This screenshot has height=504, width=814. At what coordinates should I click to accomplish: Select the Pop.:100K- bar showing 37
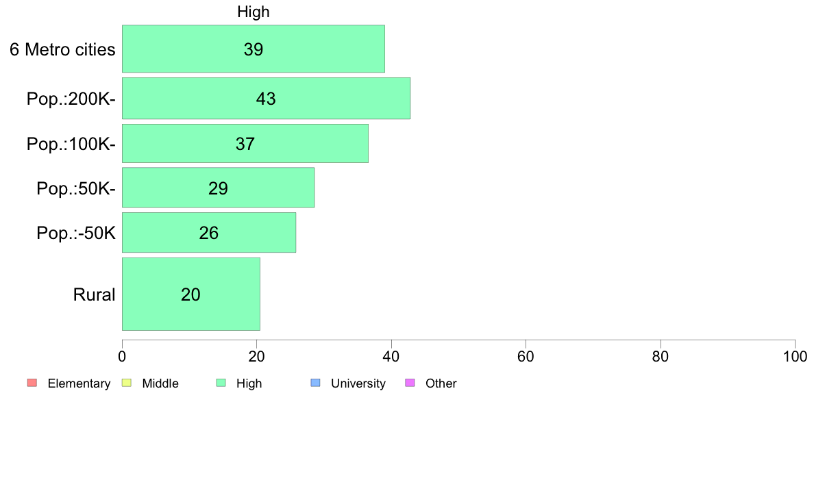pyautogui.click(x=245, y=143)
